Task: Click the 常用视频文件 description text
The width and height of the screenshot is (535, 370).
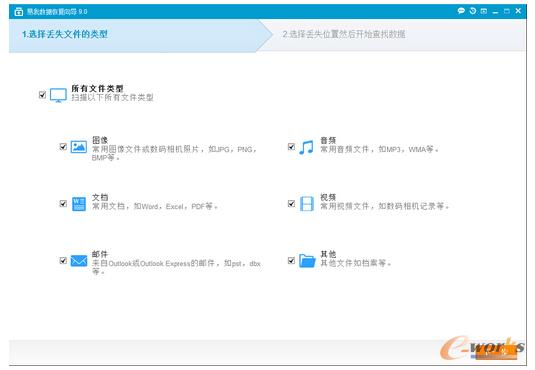Action: pos(384,206)
